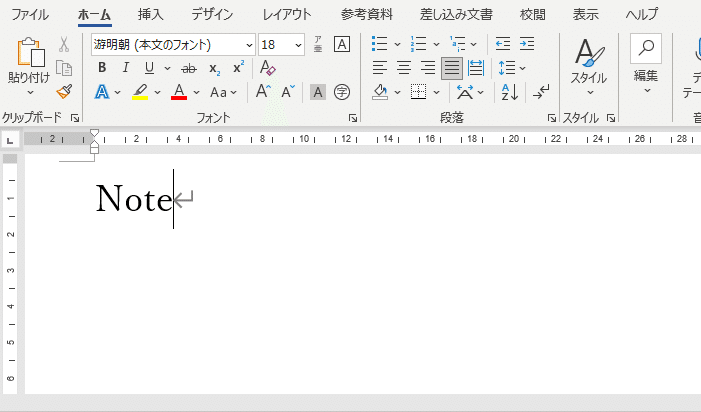The image size is (701, 412).
Task: Open the font name dropdown
Action: (249, 45)
